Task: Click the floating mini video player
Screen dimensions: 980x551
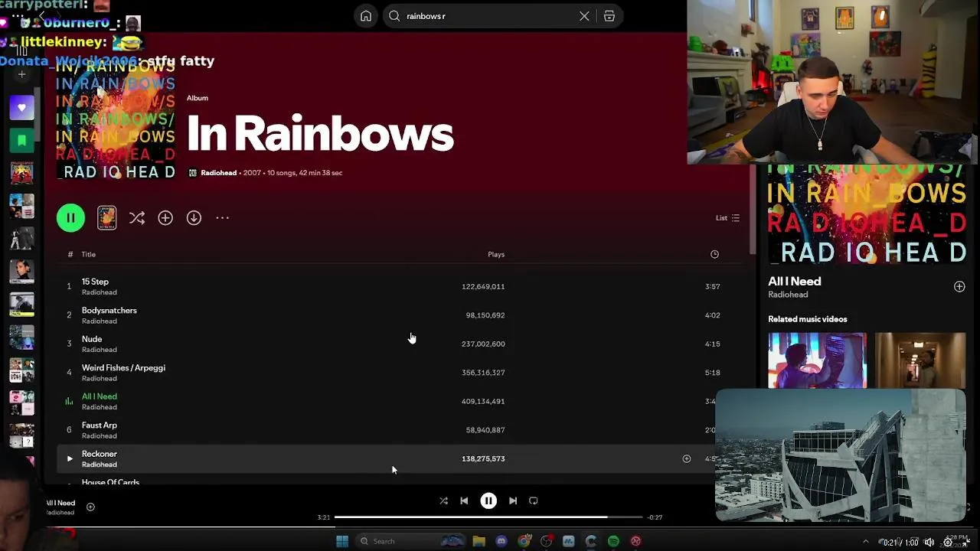Action: tap(841, 455)
